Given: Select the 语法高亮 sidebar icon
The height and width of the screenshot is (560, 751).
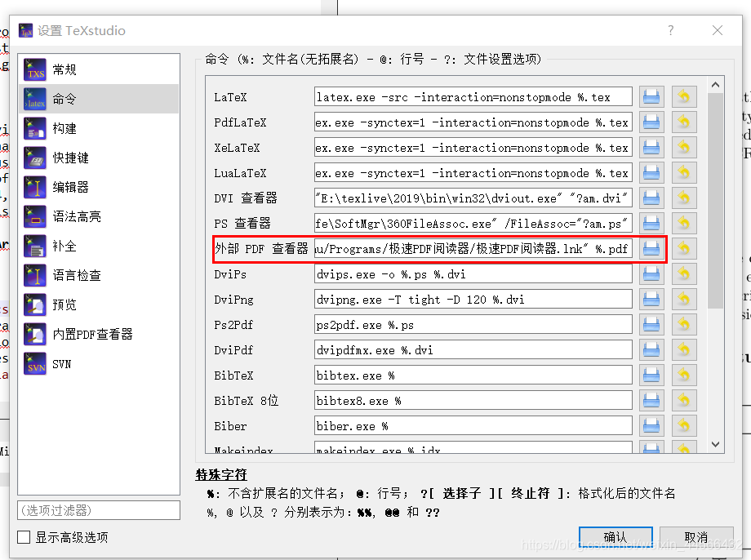Looking at the screenshot, I should pyautogui.click(x=34, y=216).
